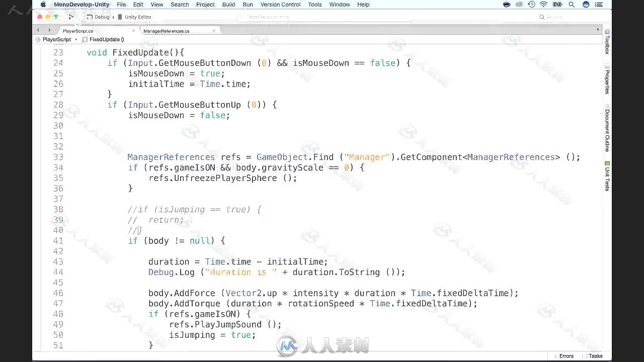Click the Siri icon in menu bar

click(586, 5)
